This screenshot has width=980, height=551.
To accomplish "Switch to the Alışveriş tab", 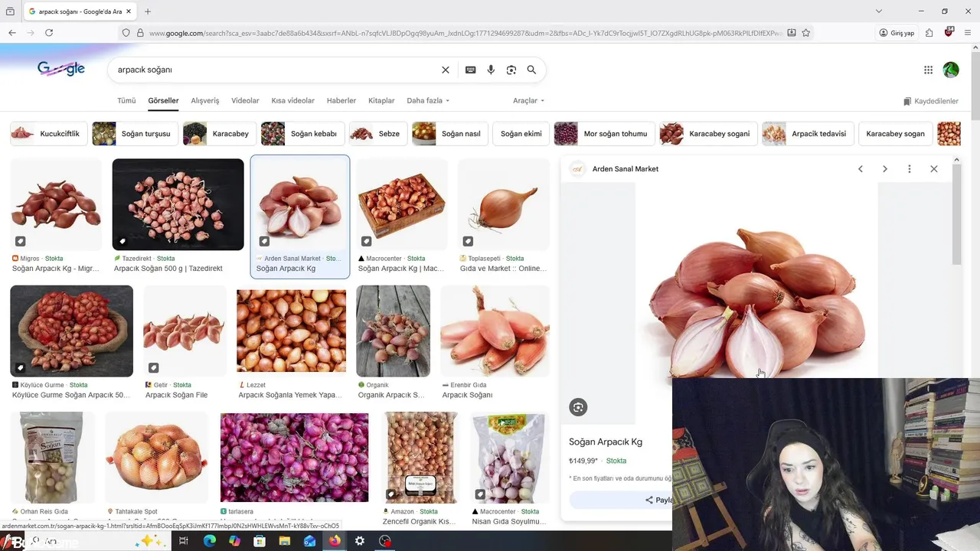I will point(205,101).
